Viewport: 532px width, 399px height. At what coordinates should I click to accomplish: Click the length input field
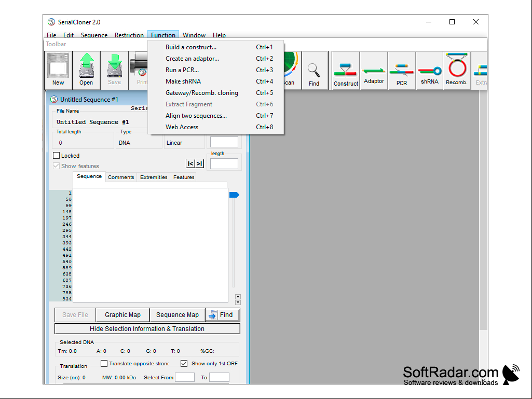tap(224, 163)
